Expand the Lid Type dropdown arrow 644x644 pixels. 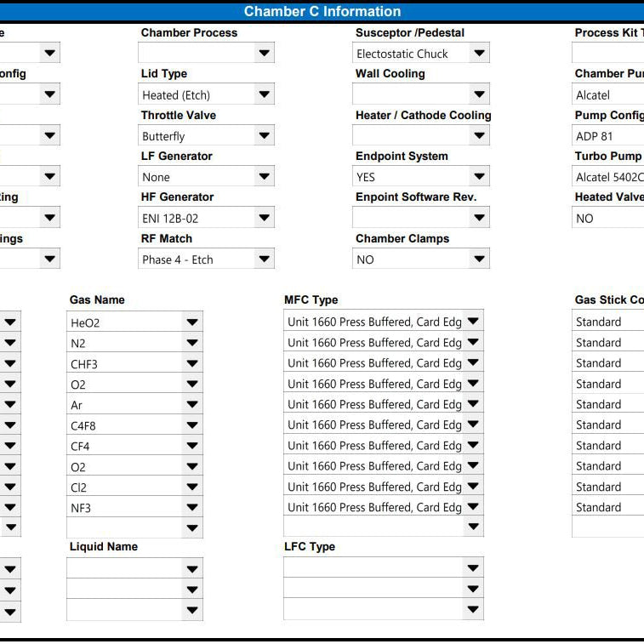pos(264,94)
